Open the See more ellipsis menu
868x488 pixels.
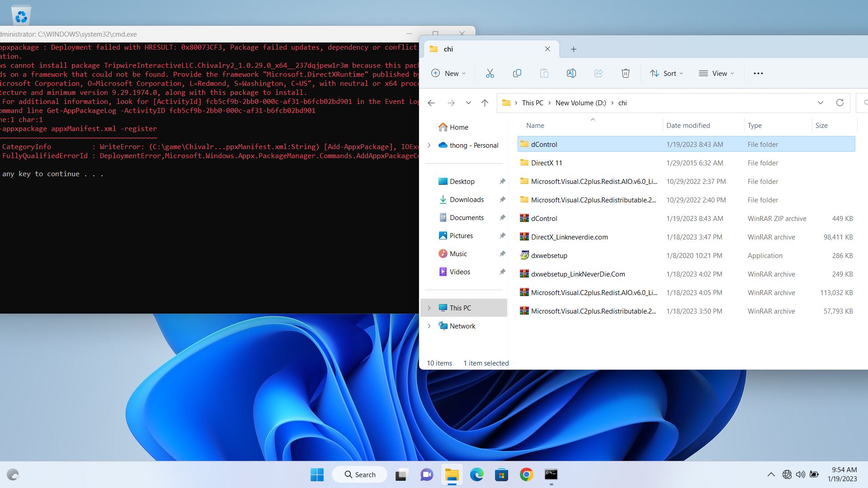point(758,73)
